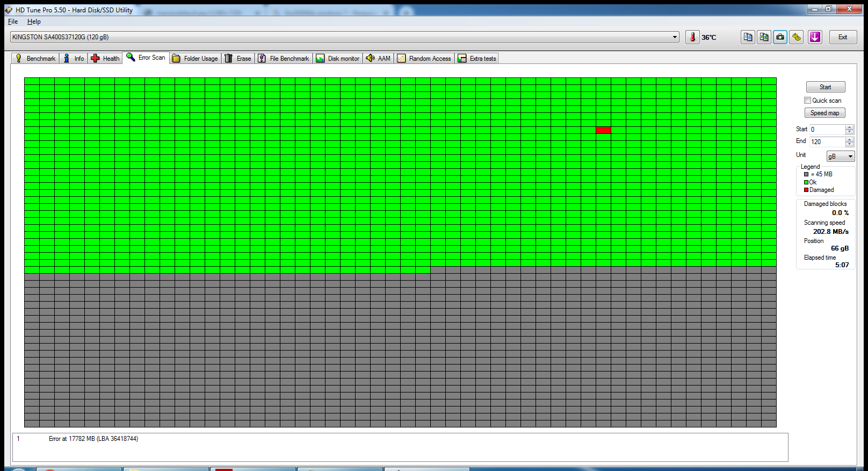This screenshot has width=868, height=471.
Task: Click the 5:07 elapsed time value
Action: (842, 265)
